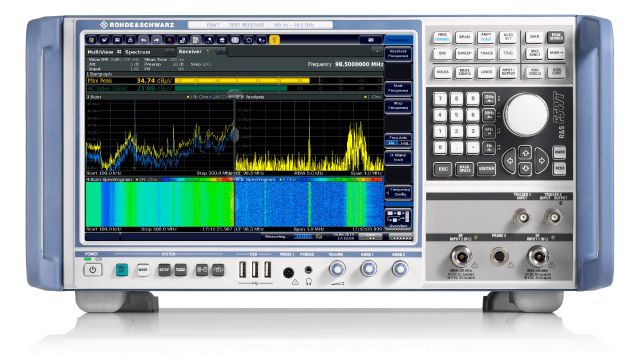The width and height of the screenshot is (640, 360).
Task: Click the undo arrow icon in the on-screen toolbar
Action: (143, 40)
